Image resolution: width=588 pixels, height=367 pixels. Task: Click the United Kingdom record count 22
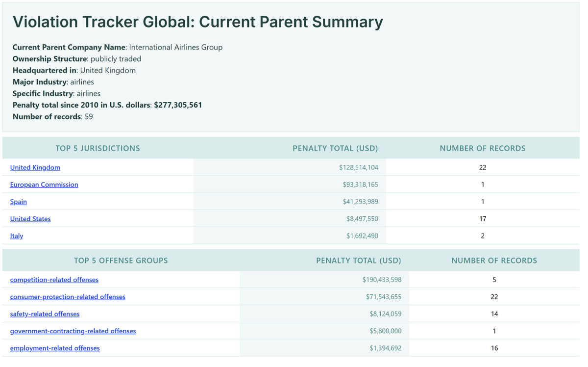(483, 167)
